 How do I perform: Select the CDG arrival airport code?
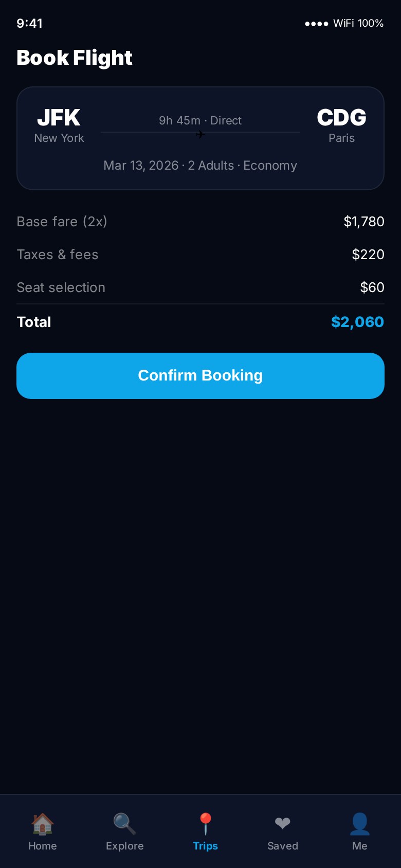click(x=341, y=118)
